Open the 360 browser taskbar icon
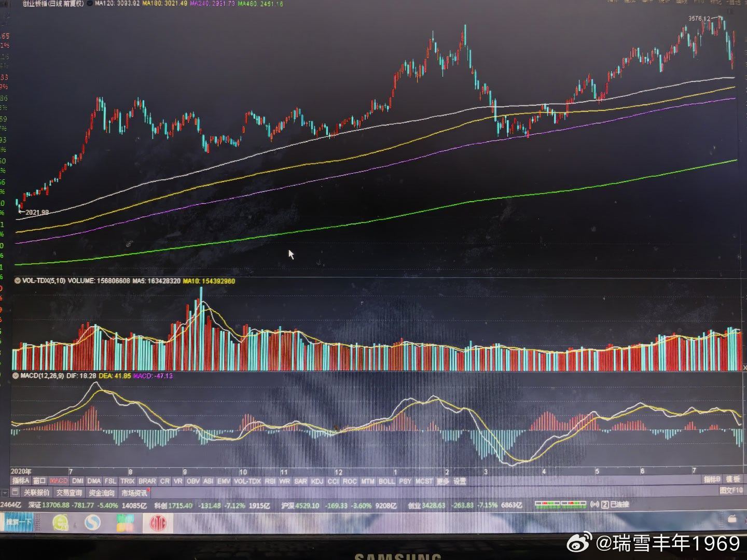Screen dimensions: 747x560 [x=60, y=522]
